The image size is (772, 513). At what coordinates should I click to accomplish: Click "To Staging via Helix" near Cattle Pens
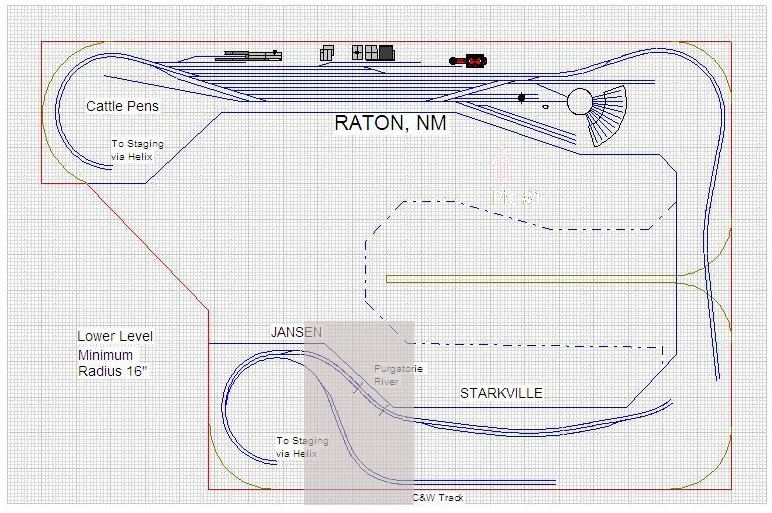tap(137, 150)
